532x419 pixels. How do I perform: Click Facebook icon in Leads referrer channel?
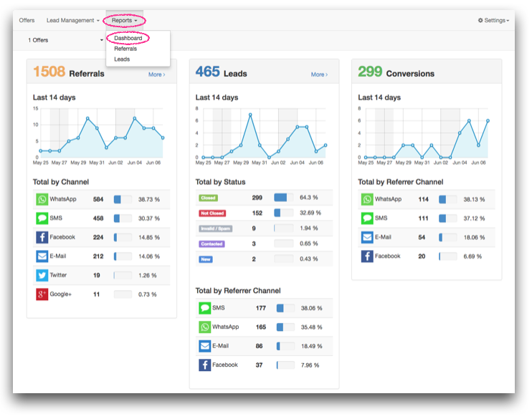[x=205, y=365]
